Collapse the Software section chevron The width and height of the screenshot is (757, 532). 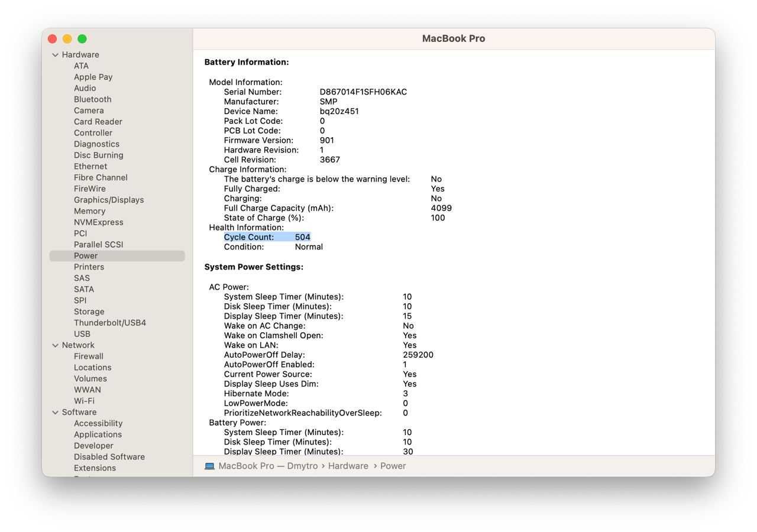pyautogui.click(x=55, y=413)
